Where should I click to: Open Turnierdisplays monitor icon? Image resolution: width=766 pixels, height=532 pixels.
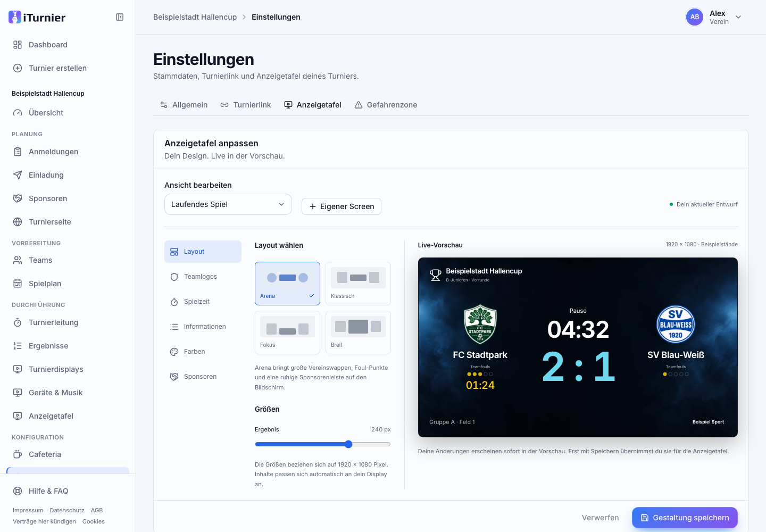tap(18, 369)
